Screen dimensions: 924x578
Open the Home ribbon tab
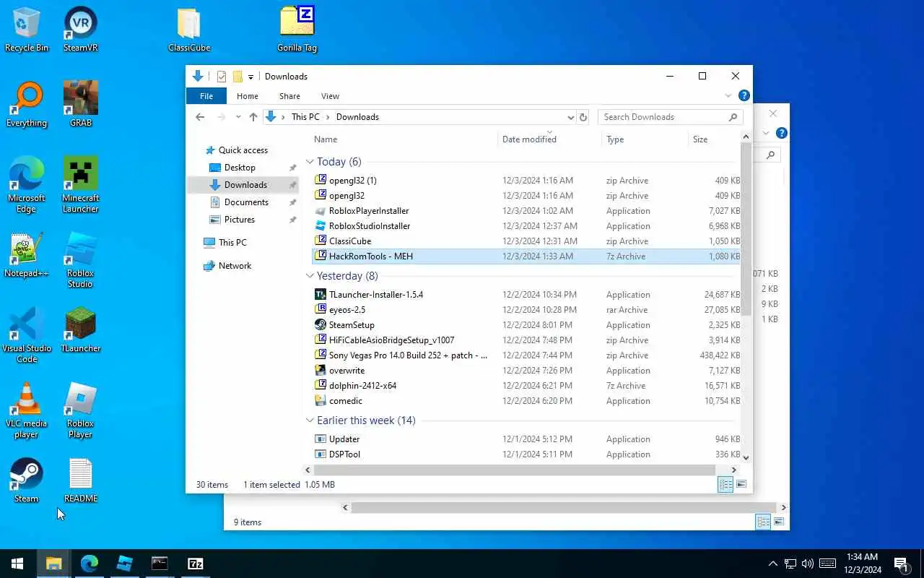coord(248,96)
